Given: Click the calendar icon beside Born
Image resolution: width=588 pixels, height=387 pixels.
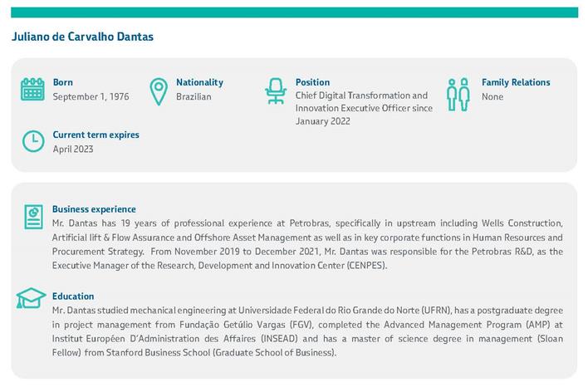Looking at the screenshot, I should click(x=32, y=90).
